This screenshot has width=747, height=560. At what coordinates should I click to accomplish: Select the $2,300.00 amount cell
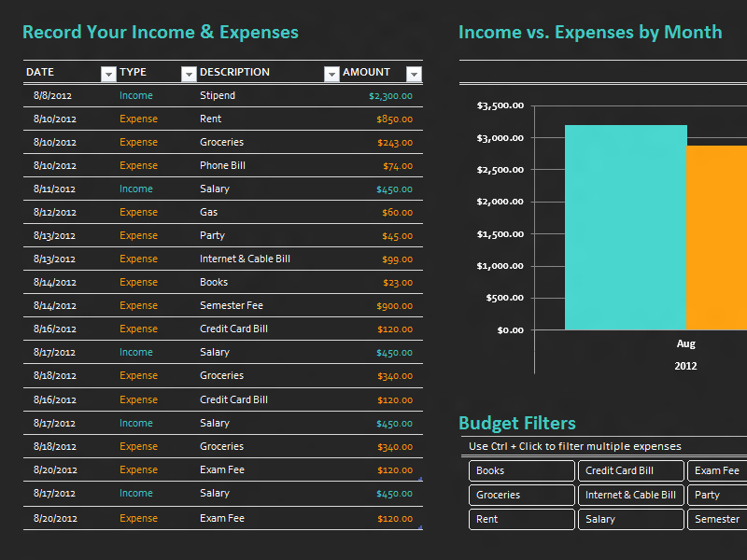(x=390, y=96)
